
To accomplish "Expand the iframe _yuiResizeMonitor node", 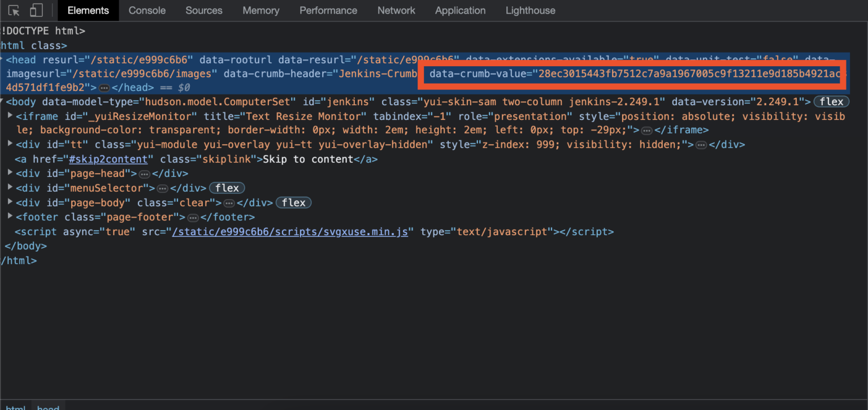I will [x=10, y=115].
